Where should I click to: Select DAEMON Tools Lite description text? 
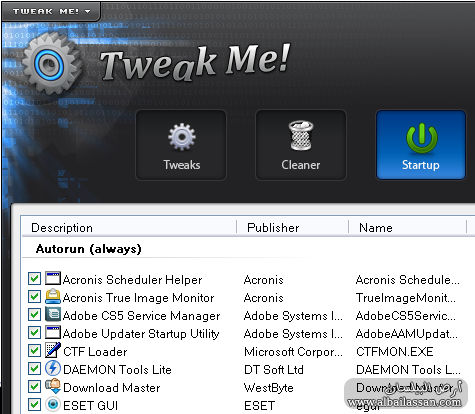click(117, 370)
